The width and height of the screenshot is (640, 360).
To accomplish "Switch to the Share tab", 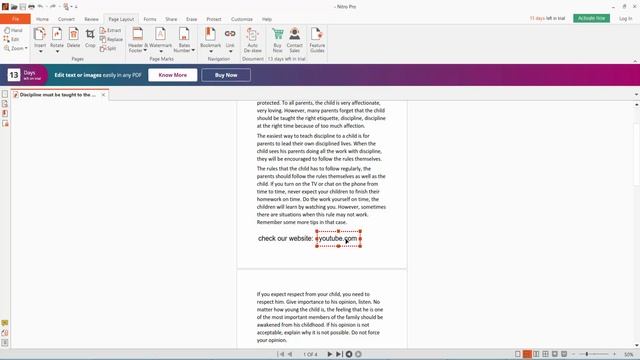I will point(171,19).
